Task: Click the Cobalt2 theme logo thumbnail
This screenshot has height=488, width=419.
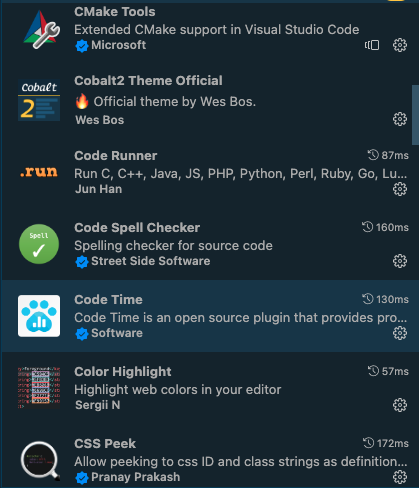Action: 39,100
